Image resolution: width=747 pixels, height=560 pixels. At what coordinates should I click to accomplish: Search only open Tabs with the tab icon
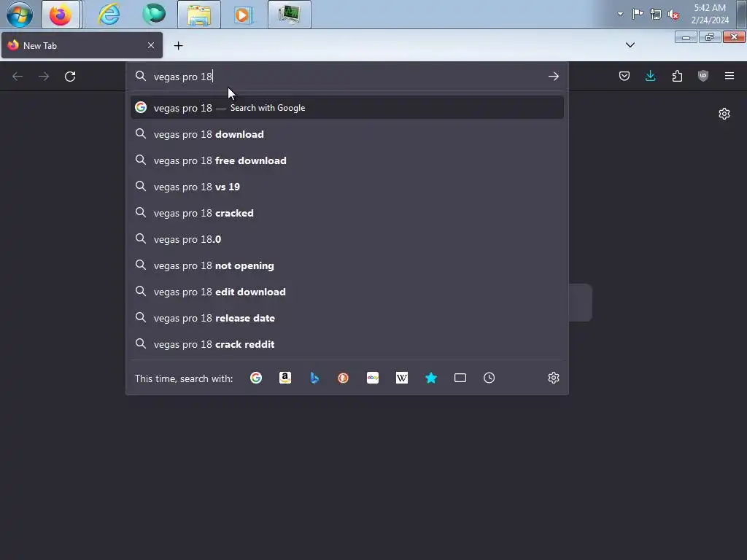460,378
